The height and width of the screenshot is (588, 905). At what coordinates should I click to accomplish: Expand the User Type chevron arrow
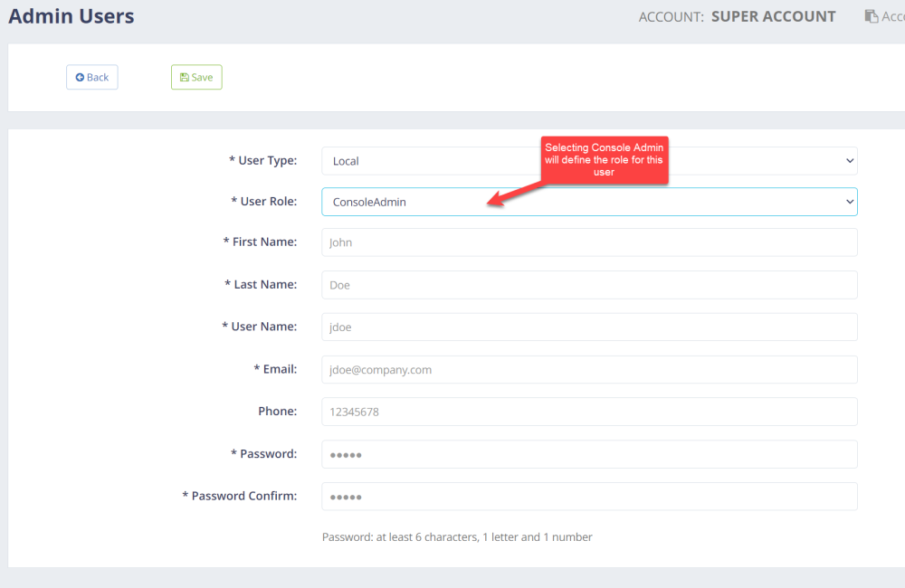[x=849, y=160]
